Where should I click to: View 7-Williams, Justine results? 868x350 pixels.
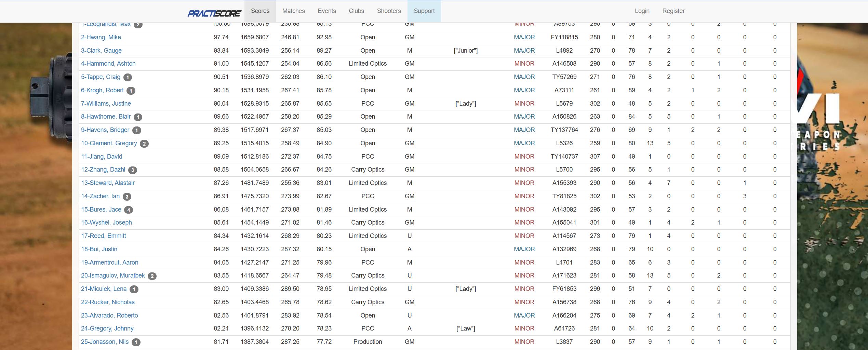[106, 104]
